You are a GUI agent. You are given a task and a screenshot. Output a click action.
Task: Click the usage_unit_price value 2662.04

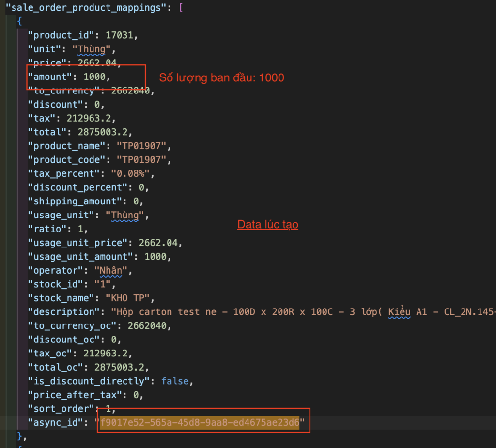(158, 243)
